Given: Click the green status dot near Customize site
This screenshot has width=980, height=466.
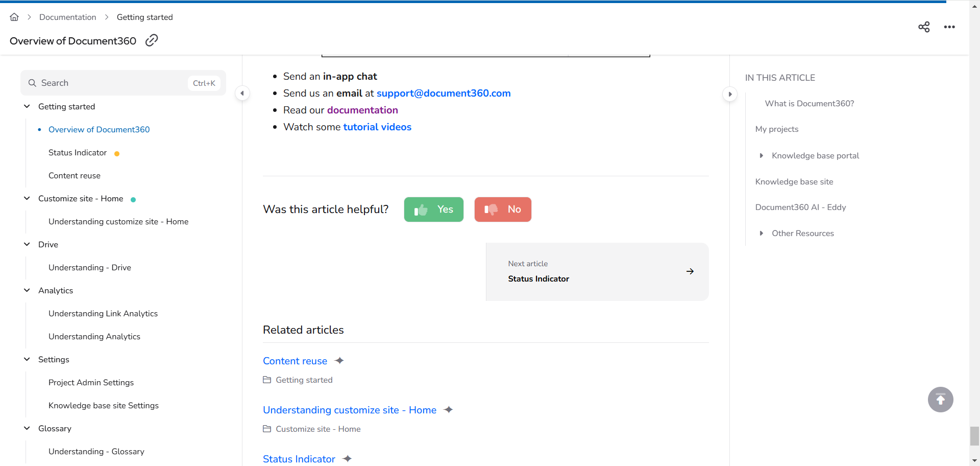Looking at the screenshot, I should [133, 199].
